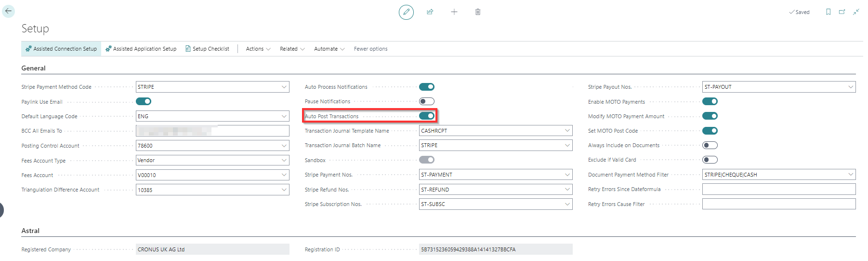Expand the Stripe Payment Method Code dropdown
Image resolution: width=868 pixels, height=261 pixels.
(284, 87)
